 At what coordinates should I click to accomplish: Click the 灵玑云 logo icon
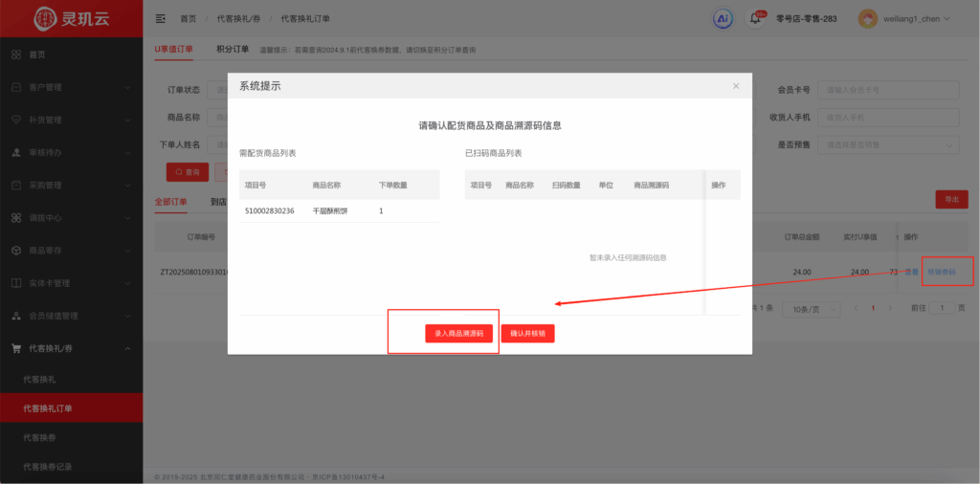44,18
